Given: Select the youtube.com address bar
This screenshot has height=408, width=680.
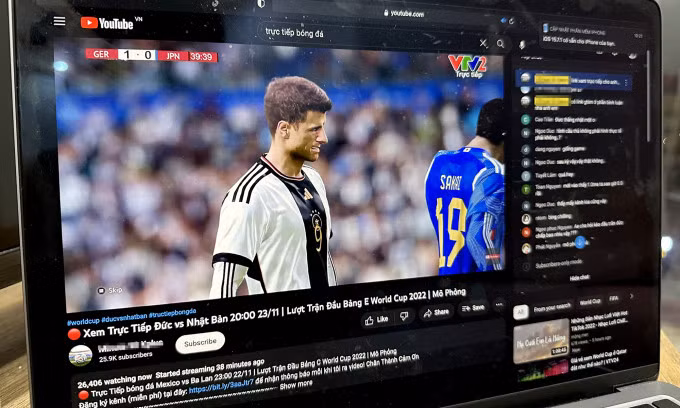Looking at the screenshot, I should coord(404,13).
